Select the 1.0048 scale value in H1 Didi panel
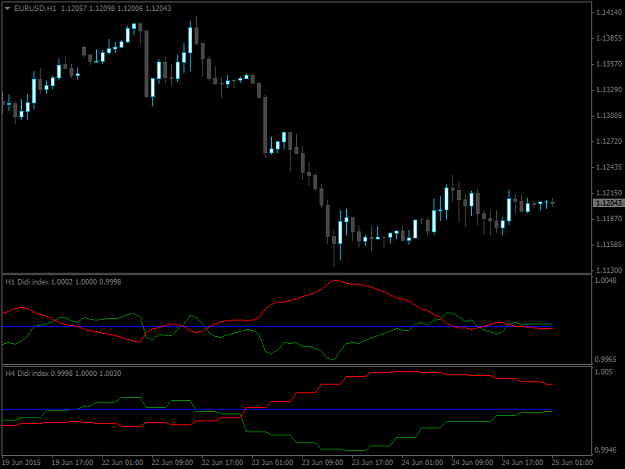Viewport: 625px width, 469px height. coord(605,281)
